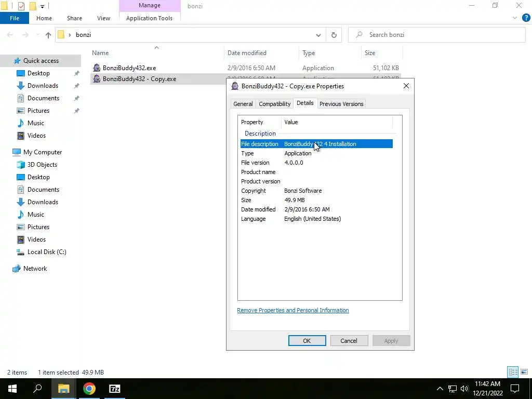Select the Copyright Bonzi Software row

pos(316,191)
